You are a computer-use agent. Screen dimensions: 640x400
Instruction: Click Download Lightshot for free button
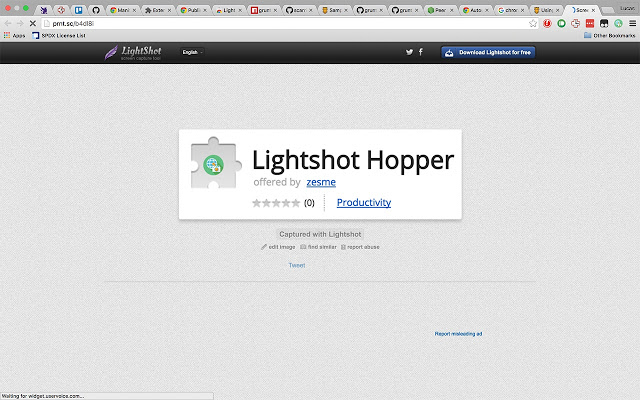(488, 52)
